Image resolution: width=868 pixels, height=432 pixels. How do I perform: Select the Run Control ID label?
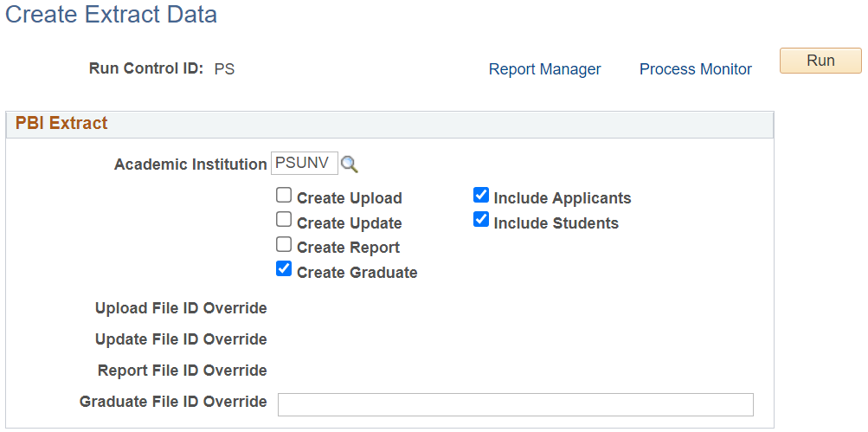point(146,68)
